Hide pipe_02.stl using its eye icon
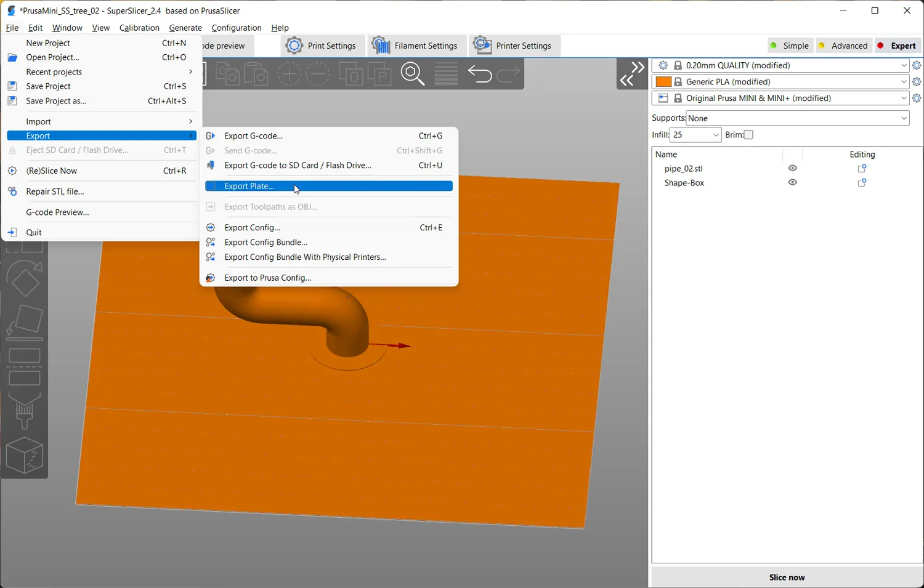 pyautogui.click(x=793, y=168)
